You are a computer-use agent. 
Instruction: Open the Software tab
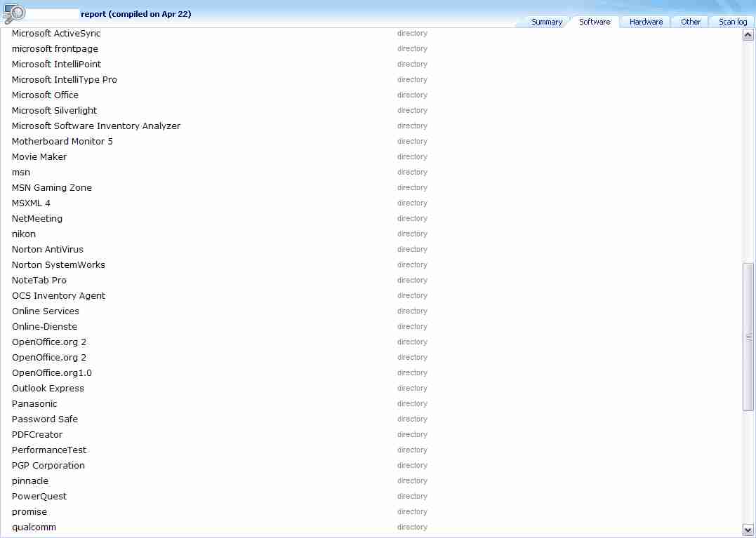pos(595,22)
